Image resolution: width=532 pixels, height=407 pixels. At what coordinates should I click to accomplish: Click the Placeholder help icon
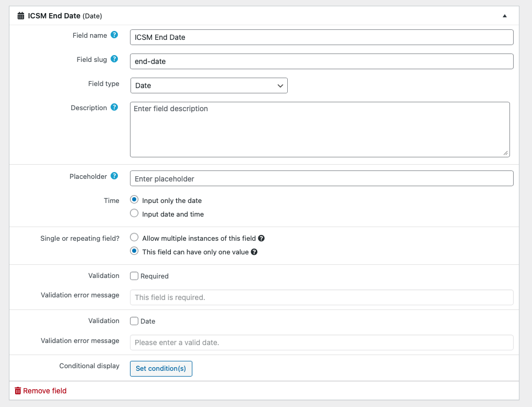click(114, 176)
